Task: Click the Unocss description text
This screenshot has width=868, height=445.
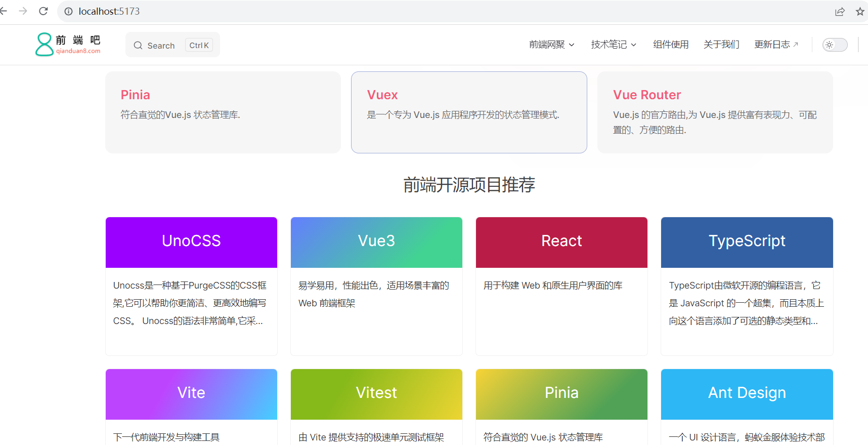Action: point(190,303)
